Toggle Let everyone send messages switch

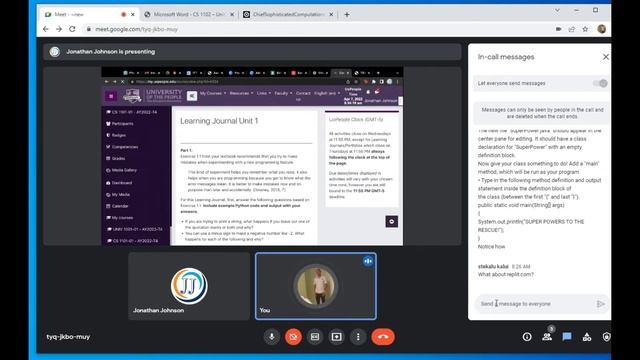click(600, 83)
